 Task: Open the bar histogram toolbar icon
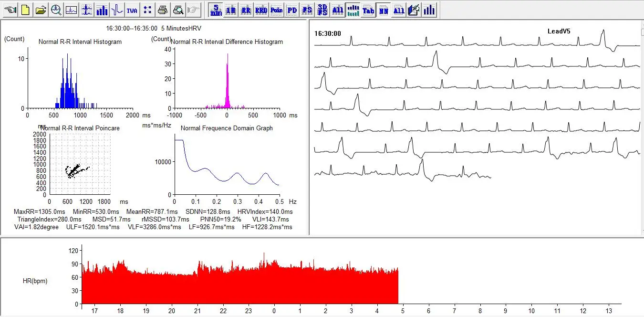pos(102,10)
